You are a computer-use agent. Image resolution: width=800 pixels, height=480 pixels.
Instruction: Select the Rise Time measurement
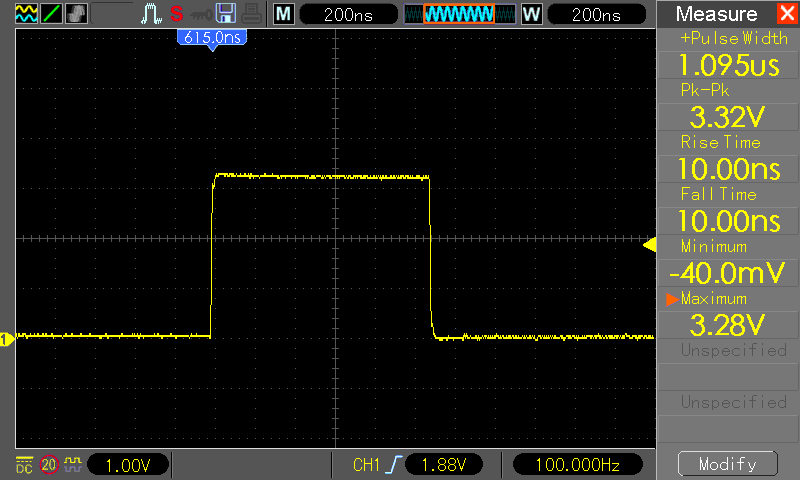click(720, 142)
